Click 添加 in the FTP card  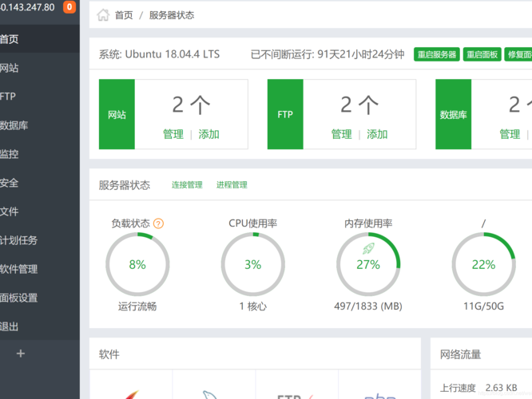377,134
